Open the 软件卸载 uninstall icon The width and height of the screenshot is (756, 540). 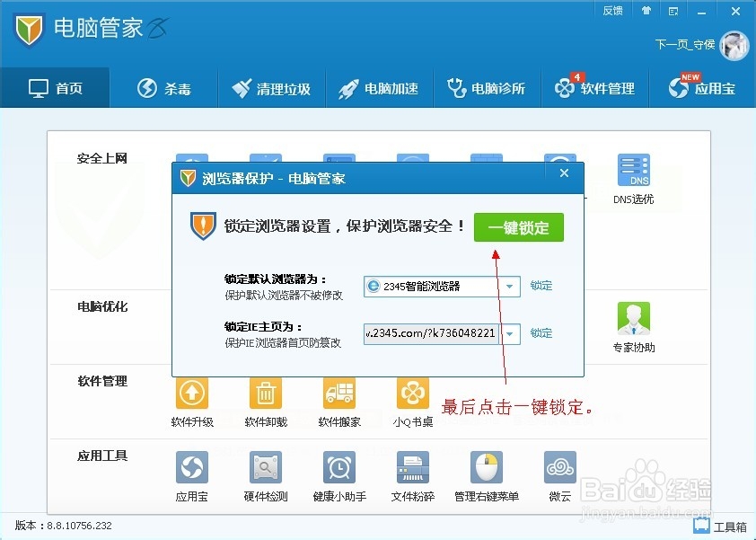(266, 393)
